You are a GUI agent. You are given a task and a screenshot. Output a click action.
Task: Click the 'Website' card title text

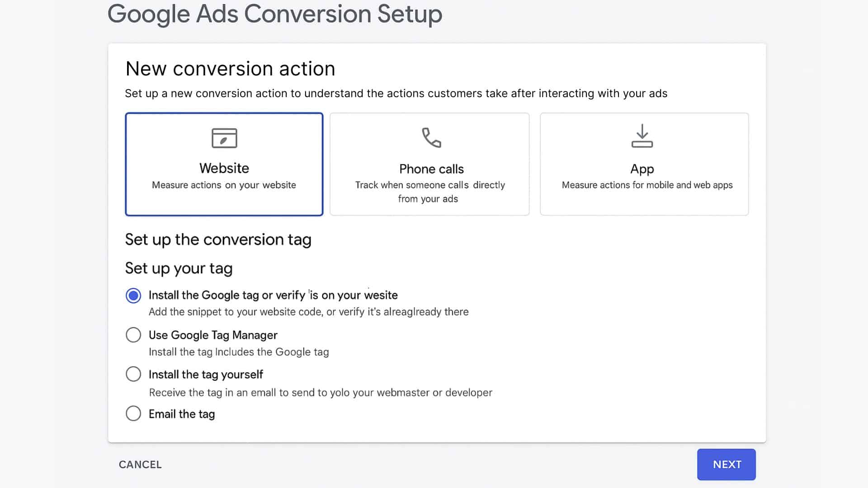(224, 168)
